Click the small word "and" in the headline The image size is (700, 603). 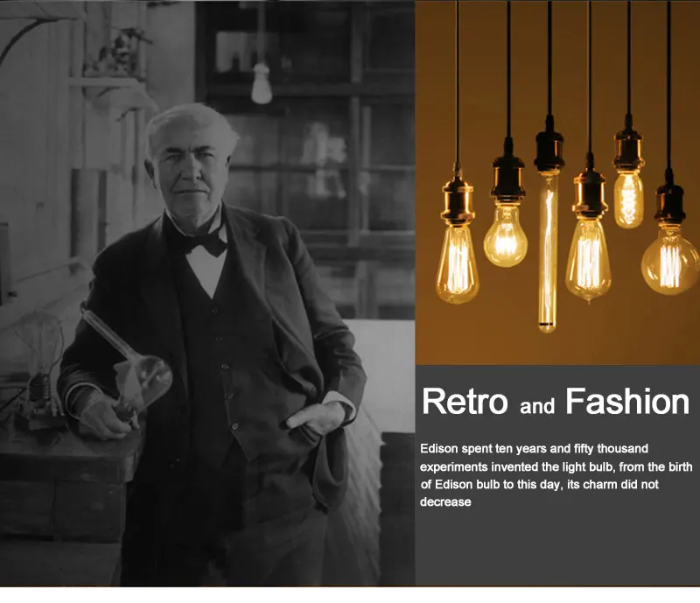coord(537,406)
